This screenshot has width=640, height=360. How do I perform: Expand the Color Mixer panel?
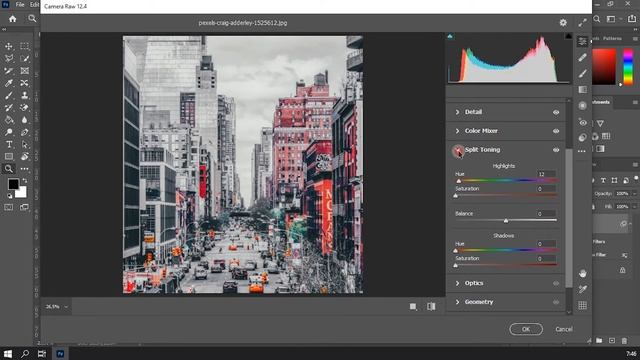tap(457, 131)
